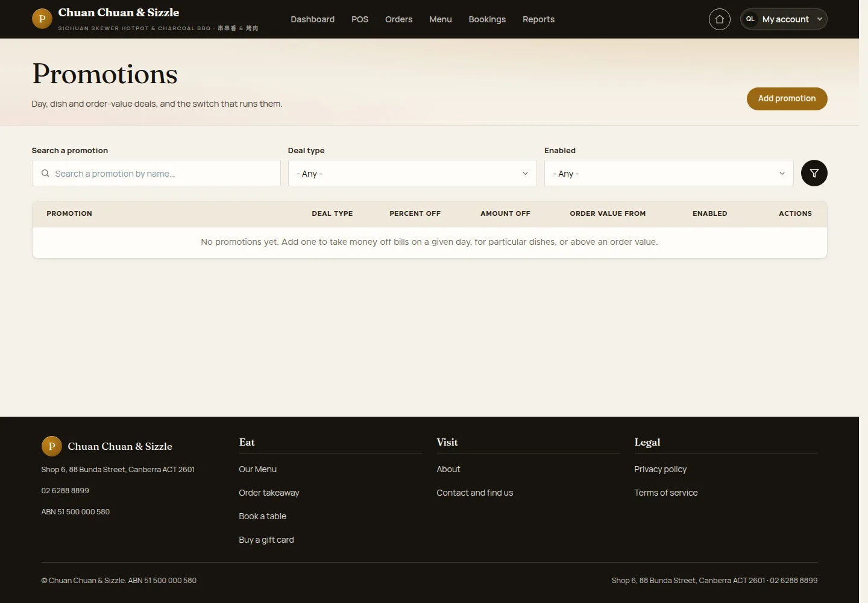Click the 'No promotions yet' empty message
This screenshot has width=868, height=603.
[x=429, y=242]
